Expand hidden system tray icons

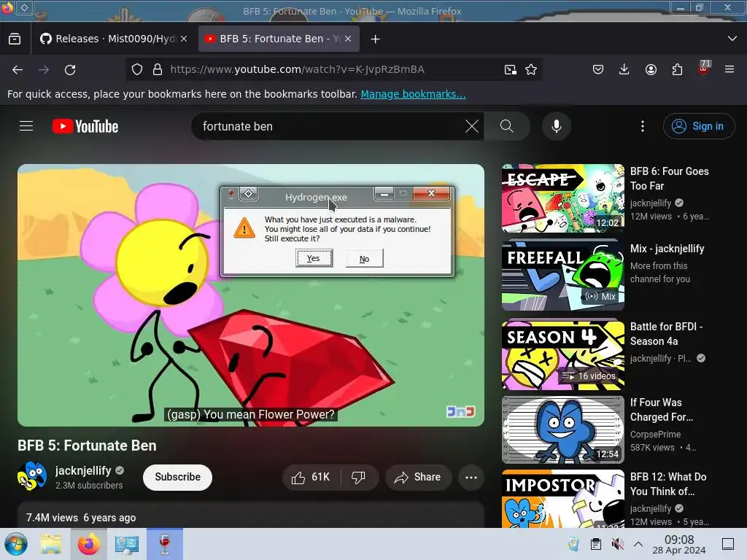click(x=638, y=544)
